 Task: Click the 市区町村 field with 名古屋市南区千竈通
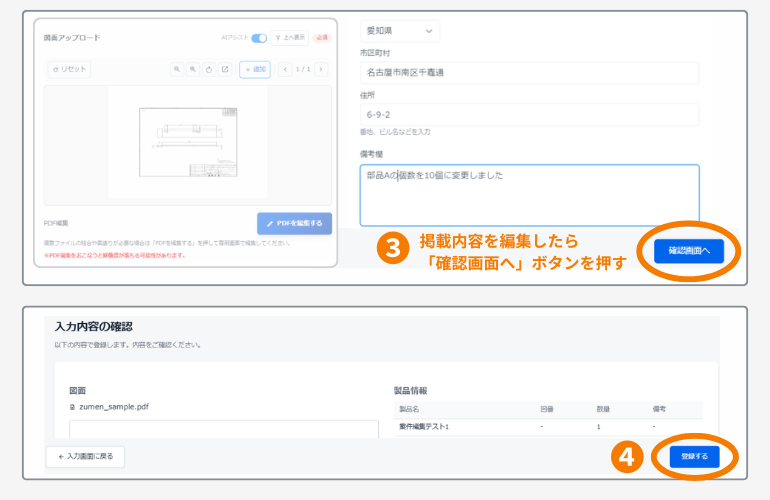[529, 73]
